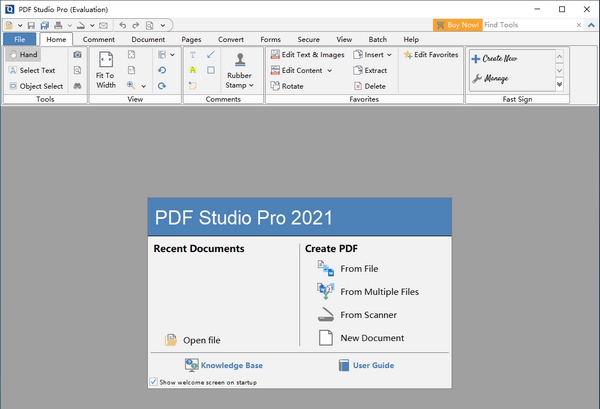Viewport: 600px width, 409px height.
Task: Click Manage in Fast Sign
Action: point(490,78)
